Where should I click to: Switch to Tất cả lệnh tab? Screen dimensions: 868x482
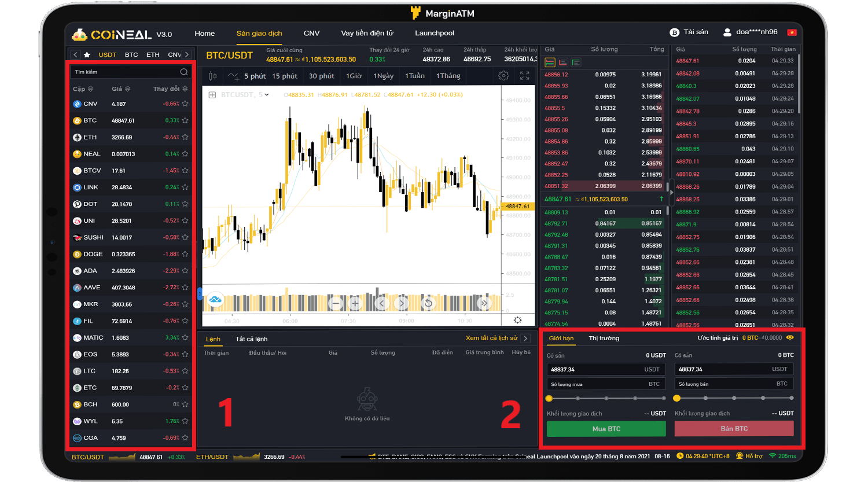[251, 338]
